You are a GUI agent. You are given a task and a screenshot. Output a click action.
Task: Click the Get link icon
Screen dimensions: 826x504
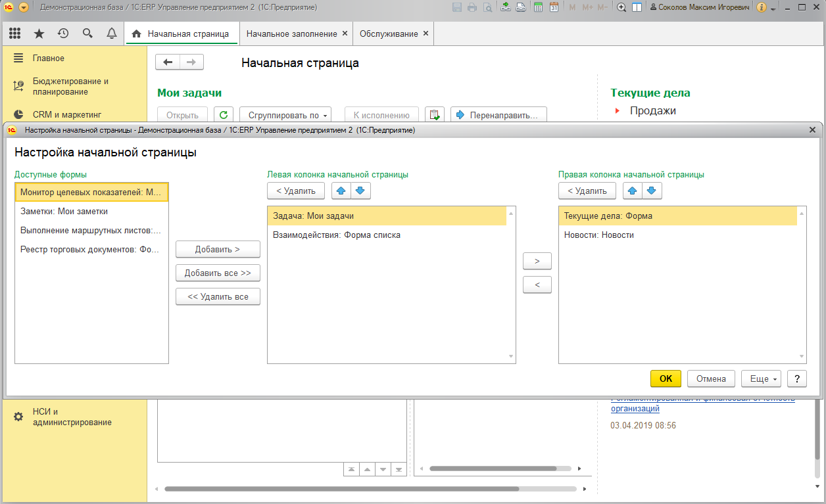click(x=506, y=7)
